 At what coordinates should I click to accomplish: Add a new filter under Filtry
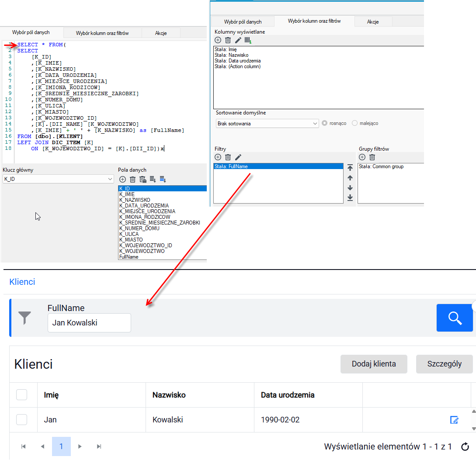point(218,157)
